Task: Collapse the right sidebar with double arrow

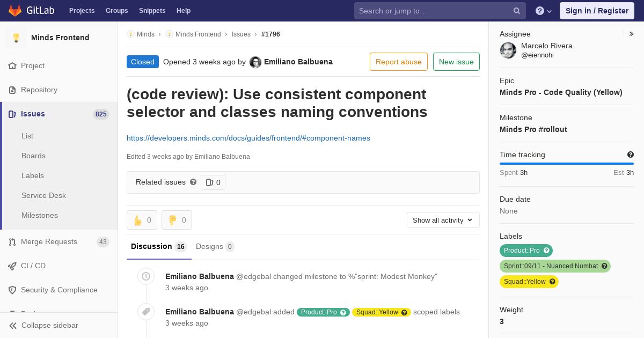Action: (x=632, y=34)
